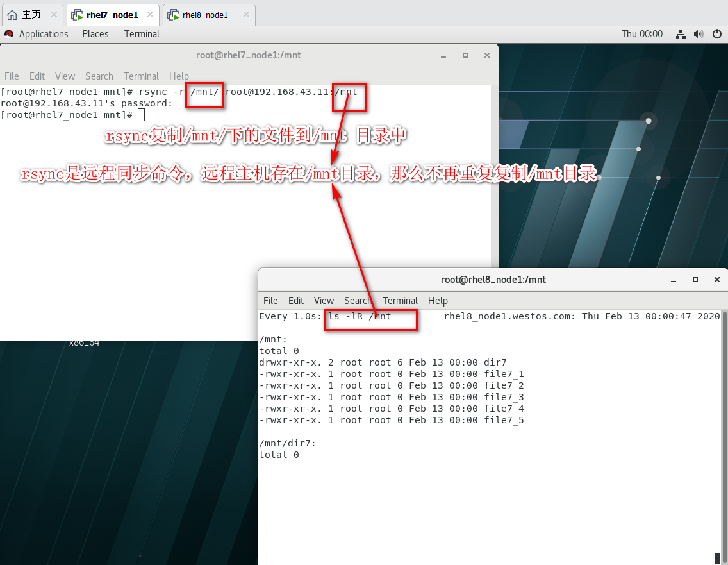The height and width of the screenshot is (565, 728).
Task: Open Search menu in rhel8_node1 terminal
Action: coord(357,301)
